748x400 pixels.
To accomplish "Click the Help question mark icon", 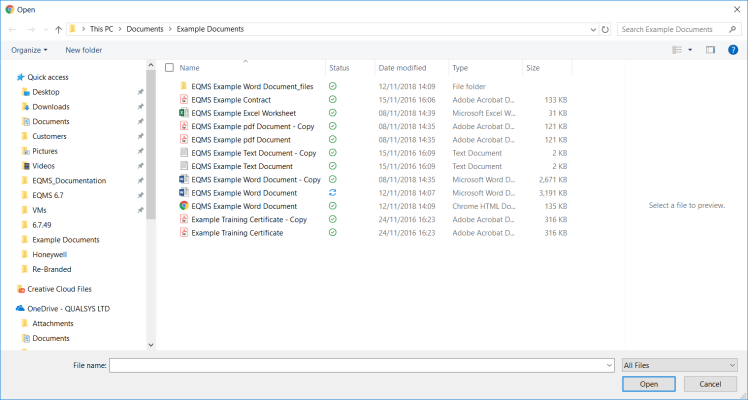I will [x=733, y=50].
